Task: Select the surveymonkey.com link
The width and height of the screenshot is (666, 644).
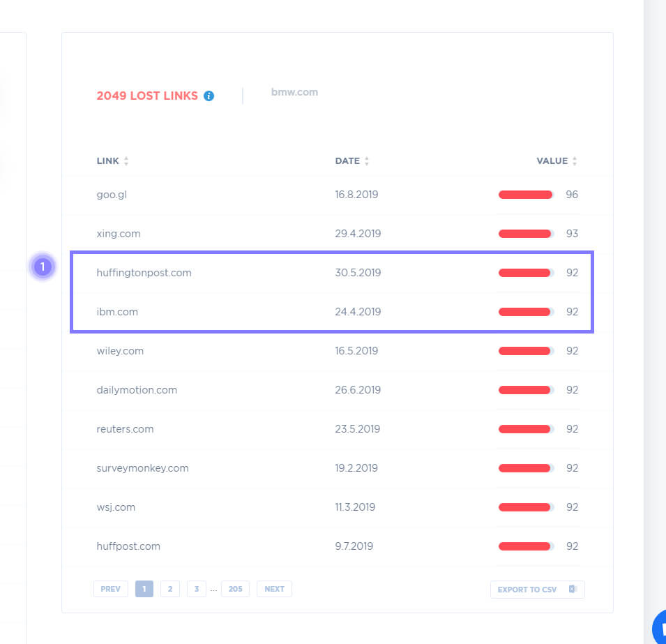Action: 142,468
